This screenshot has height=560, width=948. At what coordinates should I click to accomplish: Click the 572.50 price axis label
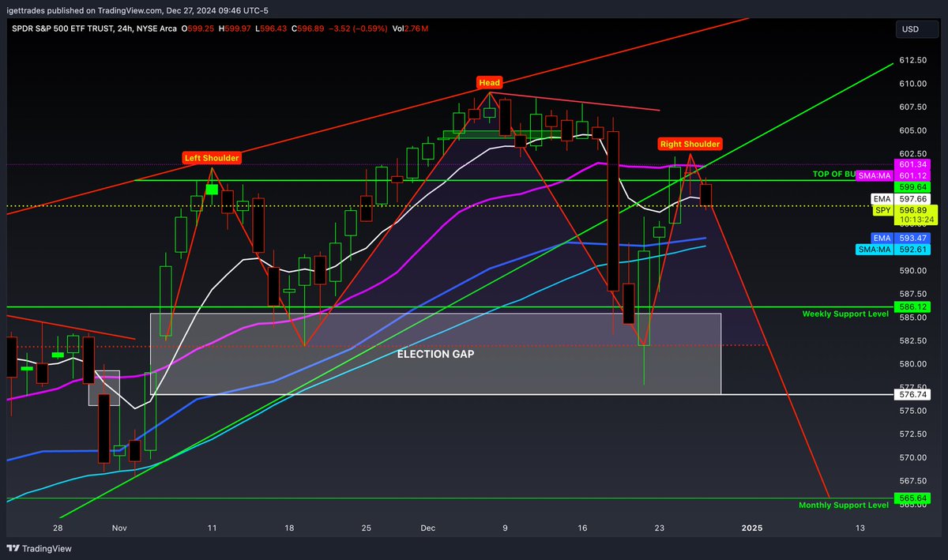pos(912,434)
